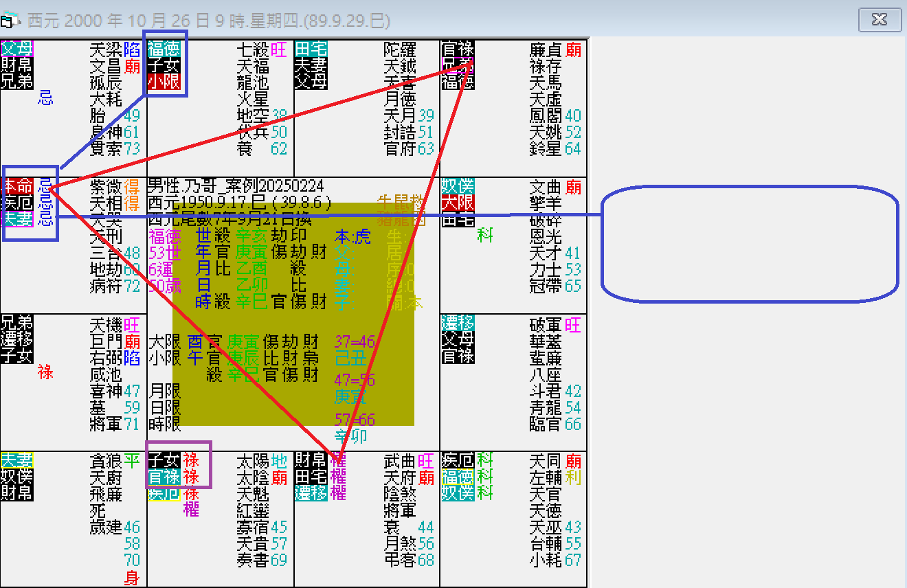The image size is (907, 588).
Task: Click the decade range 37=46 己丑 text
Action: [352, 348]
